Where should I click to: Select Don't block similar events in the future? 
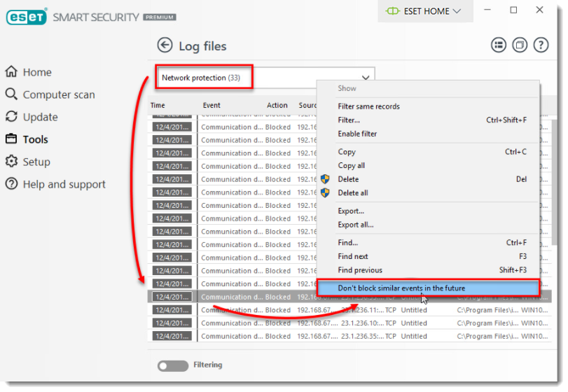tap(428, 288)
